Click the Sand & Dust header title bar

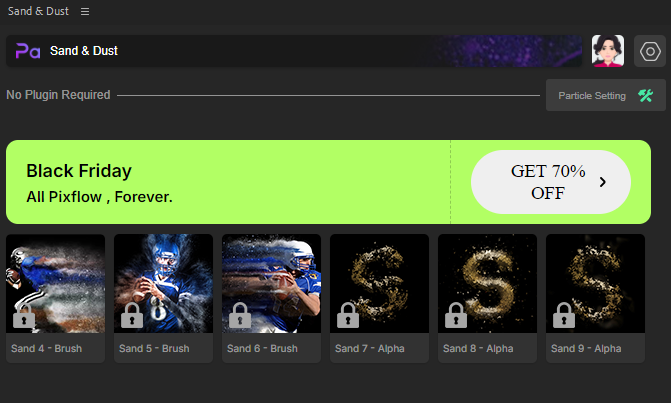click(x=294, y=51)
